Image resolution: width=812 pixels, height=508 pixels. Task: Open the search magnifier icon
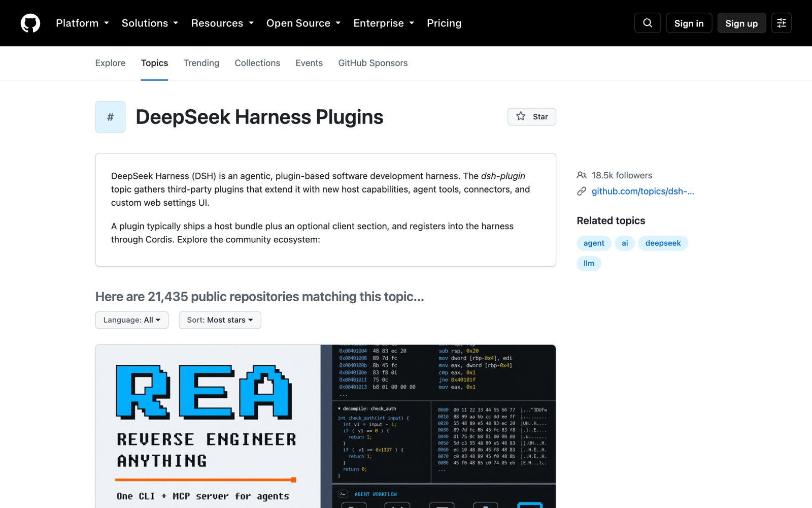click(648, 23)
